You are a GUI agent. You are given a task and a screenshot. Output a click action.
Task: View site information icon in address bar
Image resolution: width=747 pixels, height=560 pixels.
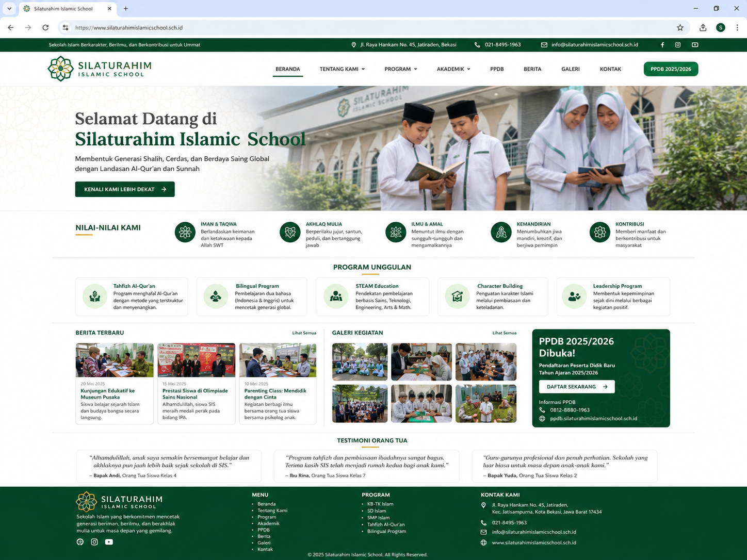[65, 28]
